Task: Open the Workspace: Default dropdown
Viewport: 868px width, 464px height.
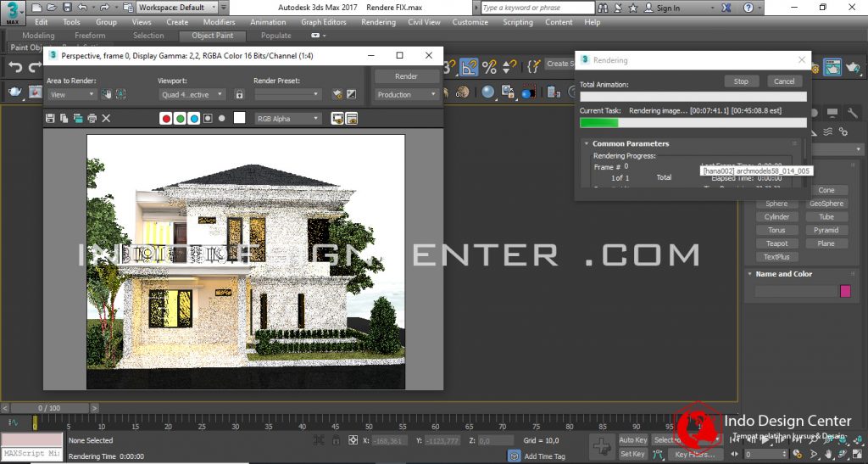Action: coord(178,8)
